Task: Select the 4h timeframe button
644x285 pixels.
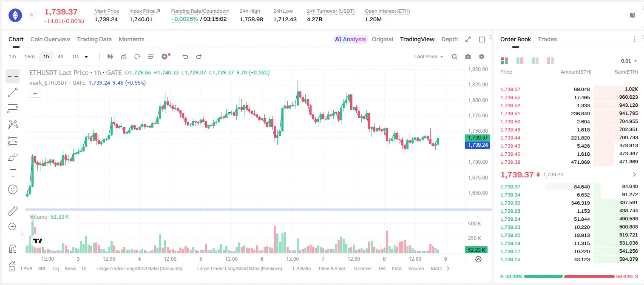Action: [x=61, y=57]
